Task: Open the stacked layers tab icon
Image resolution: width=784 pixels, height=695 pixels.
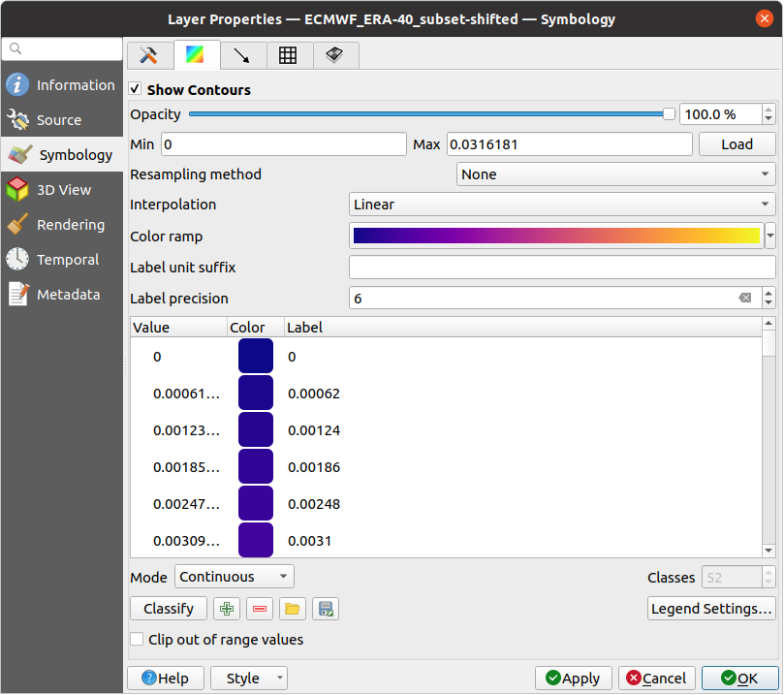Action: click(x=335, y=55)
